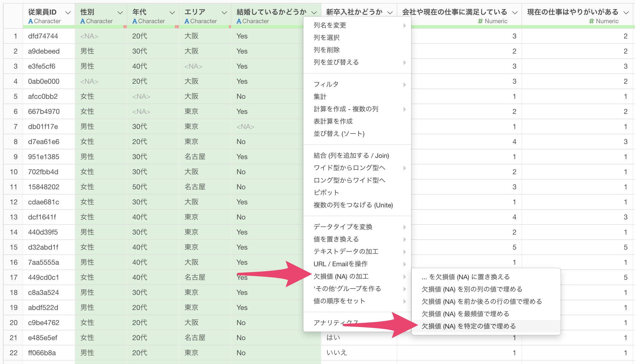Viewport: 635px width, 364px height.
Task: Open the 性別 column header dropdown arrow
Action: (120, 13)
